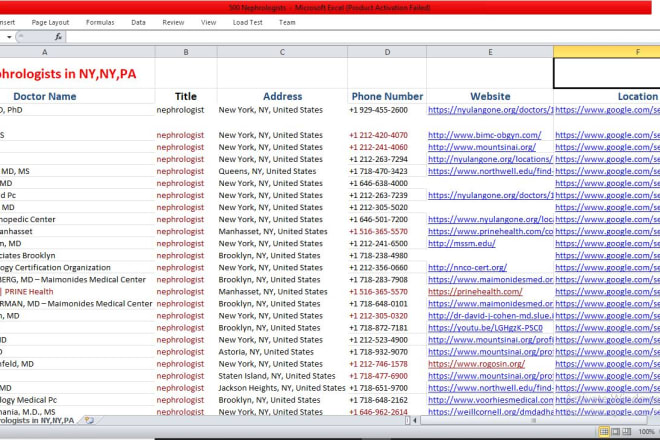This screenshot has width=660, height=440.
Task: Open the http://mssm.edu/ link
Action: [x=462, y=243]
